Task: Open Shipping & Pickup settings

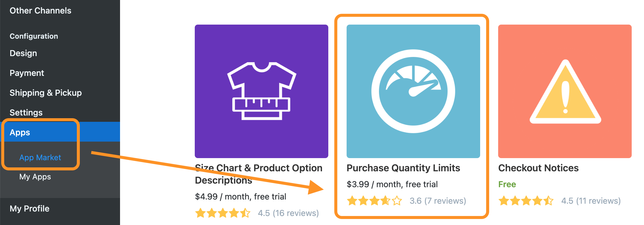Action: click(46, 93)
